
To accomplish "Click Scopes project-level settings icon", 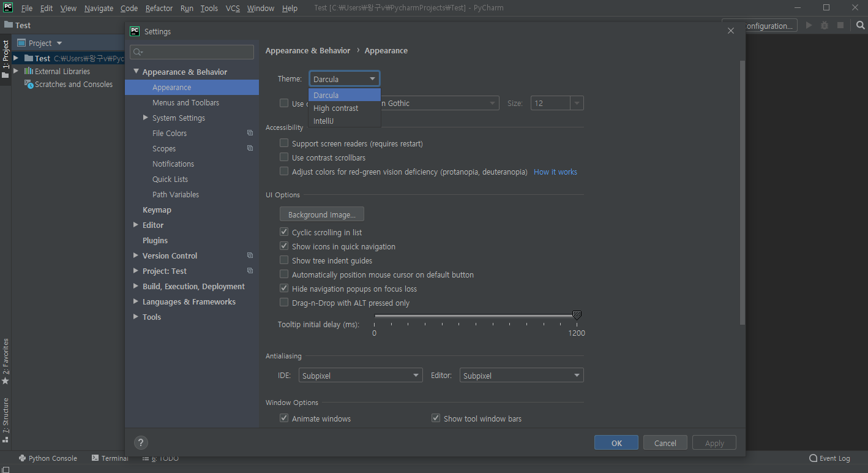I will [250, 148].
